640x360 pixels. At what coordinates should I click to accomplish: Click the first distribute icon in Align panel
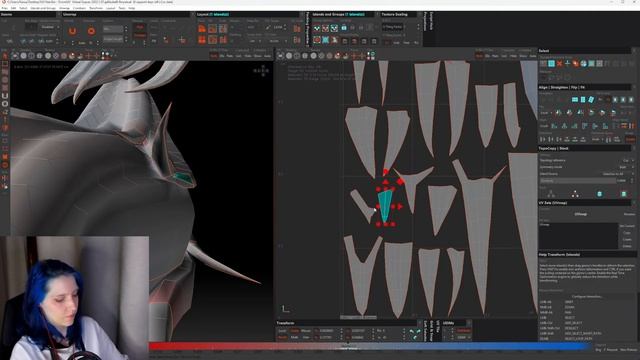pos(543,139)
